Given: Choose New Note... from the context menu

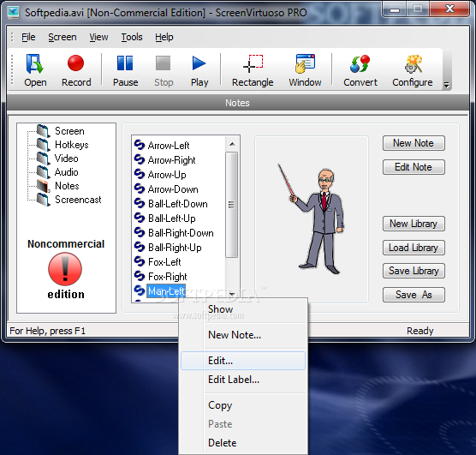Looking at the screenshot, I should pos(243,335).
